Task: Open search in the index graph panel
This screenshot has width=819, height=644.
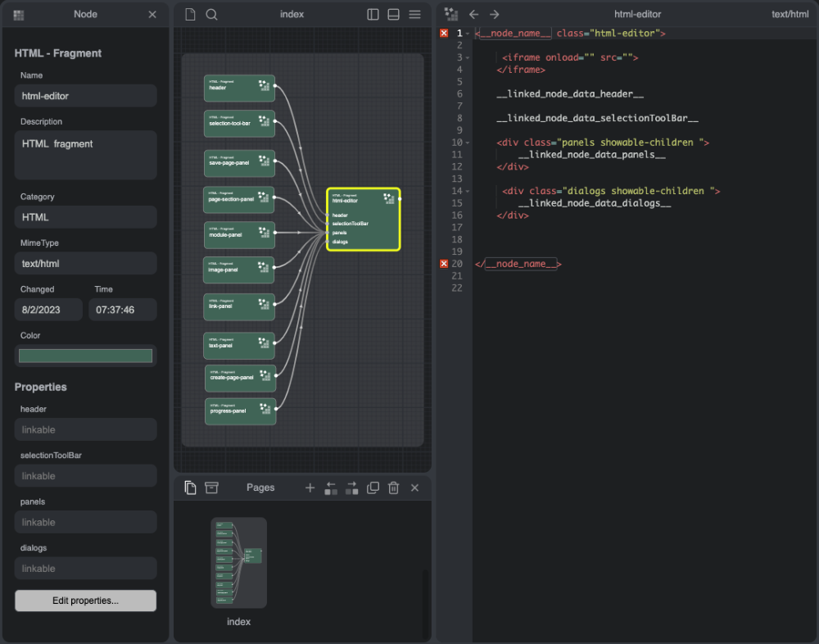Action: click(211, 15)
